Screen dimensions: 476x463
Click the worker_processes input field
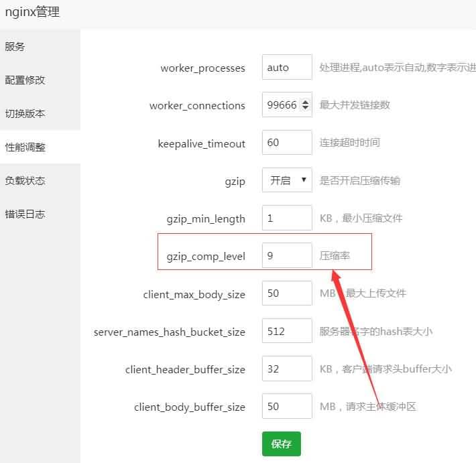(x=287, y=67)
